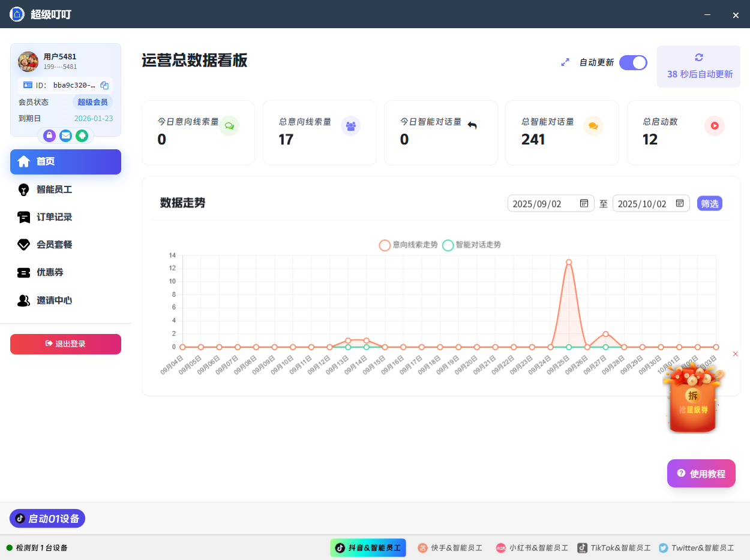Click the 筛选 filter button
The width and height of the screenshot is (750, 560).
[710, 203]
